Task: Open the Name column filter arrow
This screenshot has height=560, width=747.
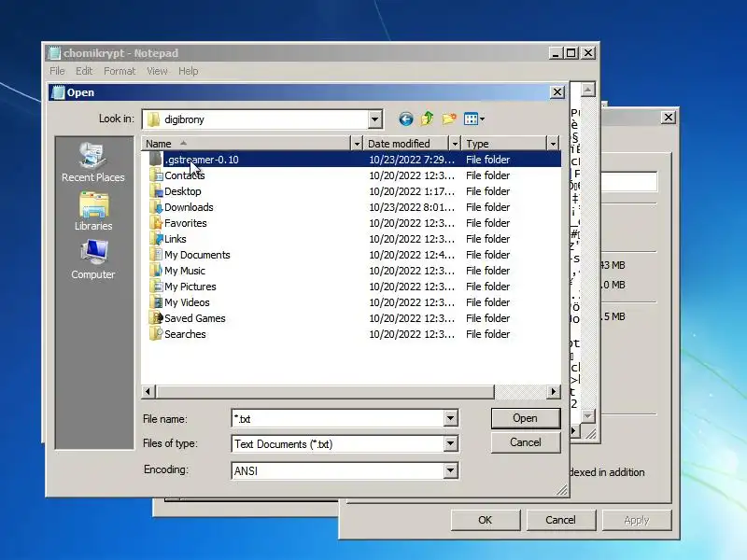Action: pos(357,144)
